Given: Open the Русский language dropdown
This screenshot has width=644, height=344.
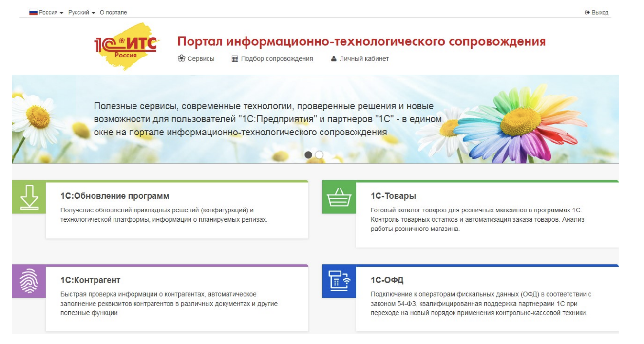Looking at the screenshot, I should click(x=81, y=12).
